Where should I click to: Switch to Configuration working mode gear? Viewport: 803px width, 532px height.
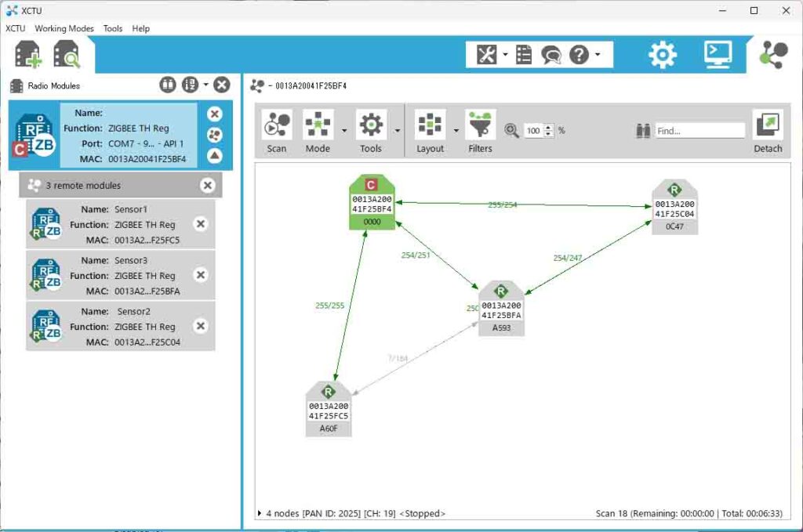pos(663,55)
